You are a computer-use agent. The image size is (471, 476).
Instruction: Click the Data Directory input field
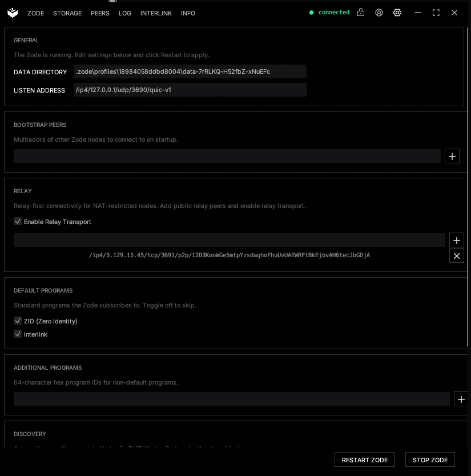pyautogui.click(x=190, y=71)
